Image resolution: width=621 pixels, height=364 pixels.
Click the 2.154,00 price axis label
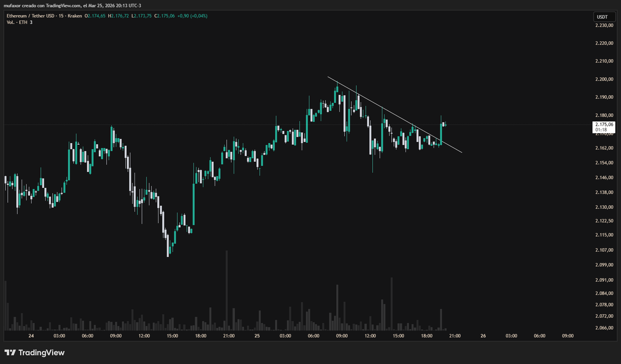click(x=604, y=162)
